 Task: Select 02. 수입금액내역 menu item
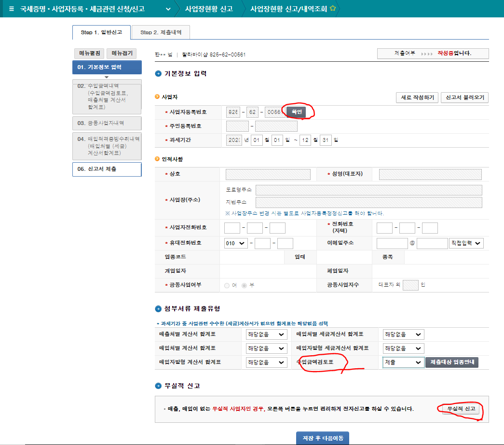click(x=107, y=97)
